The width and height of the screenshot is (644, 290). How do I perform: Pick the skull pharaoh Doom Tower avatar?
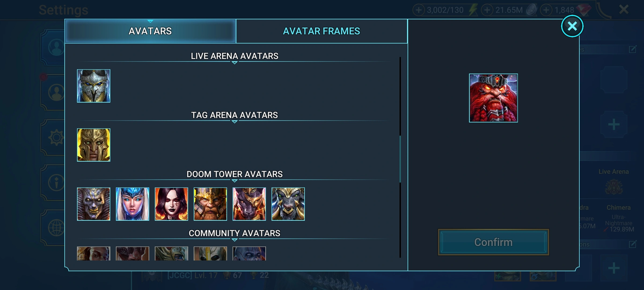tap(93, 204)
